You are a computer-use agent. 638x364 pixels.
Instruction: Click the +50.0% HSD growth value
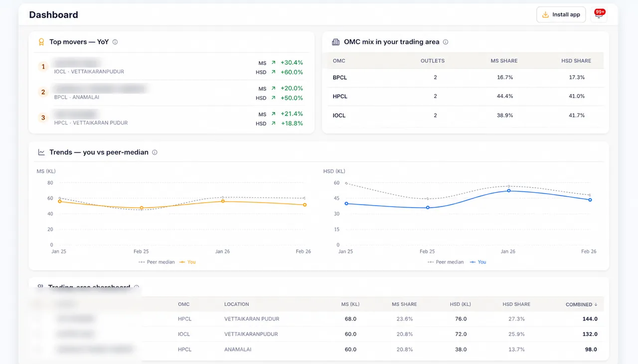(x=292, y=98)
